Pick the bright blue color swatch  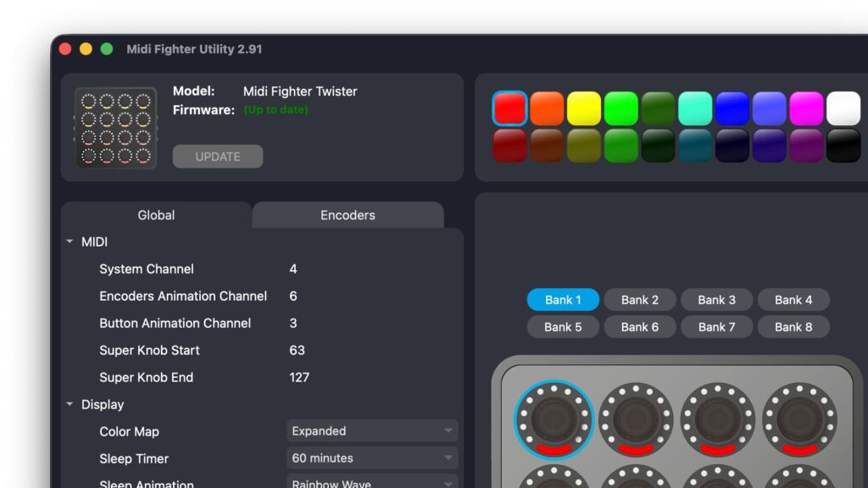click(x=732, y=108)
